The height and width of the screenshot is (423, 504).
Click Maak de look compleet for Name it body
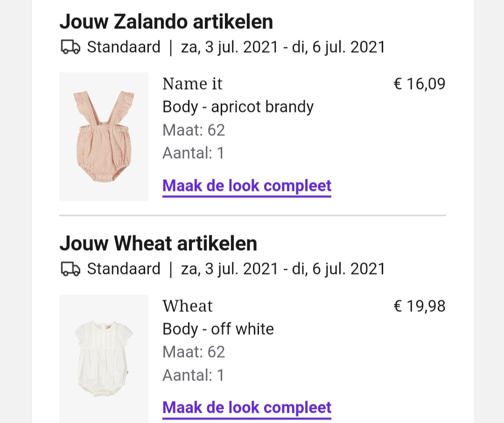pyautogui.click(x=247, y=186)
